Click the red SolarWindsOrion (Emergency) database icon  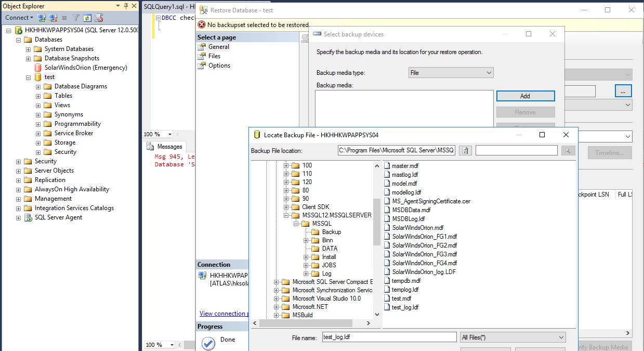38,68
